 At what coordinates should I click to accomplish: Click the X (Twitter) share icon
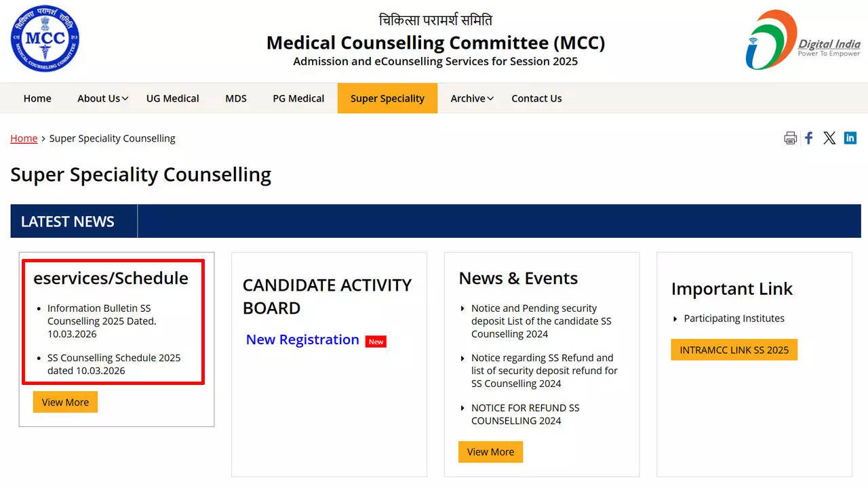point(829,138)
